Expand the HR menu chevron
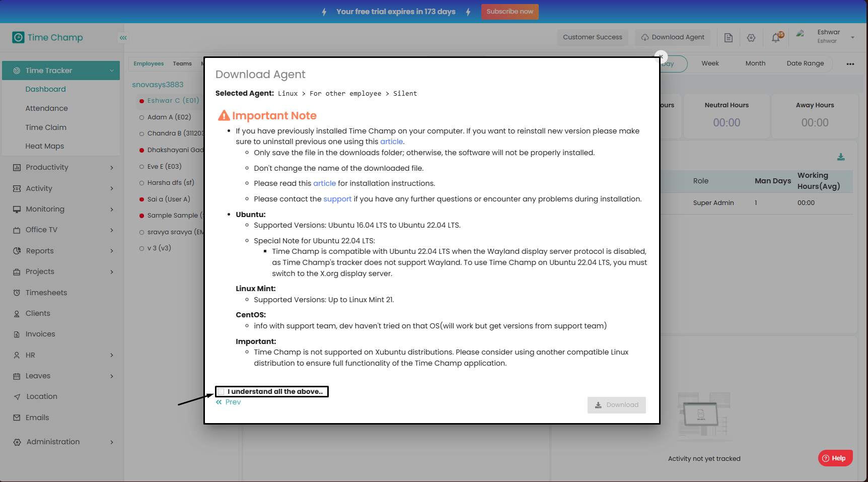868x482 pixels. 112,355
